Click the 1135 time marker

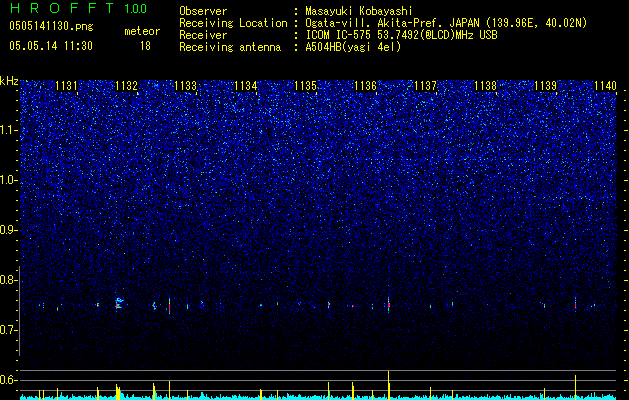[306, 86]
